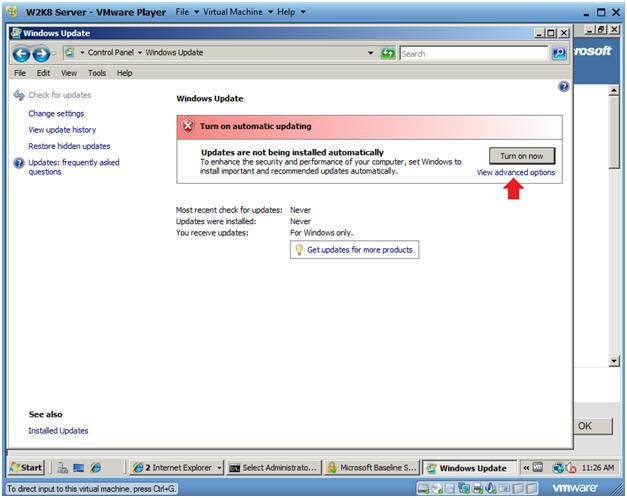Expand the Internet Explorer taskbar group arrow

tap(219, 467)
